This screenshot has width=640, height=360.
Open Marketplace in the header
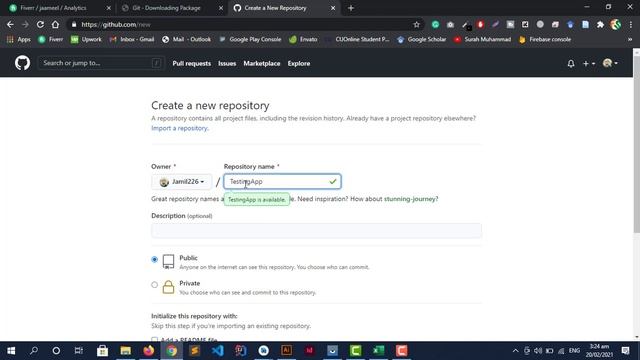(262, 63)
